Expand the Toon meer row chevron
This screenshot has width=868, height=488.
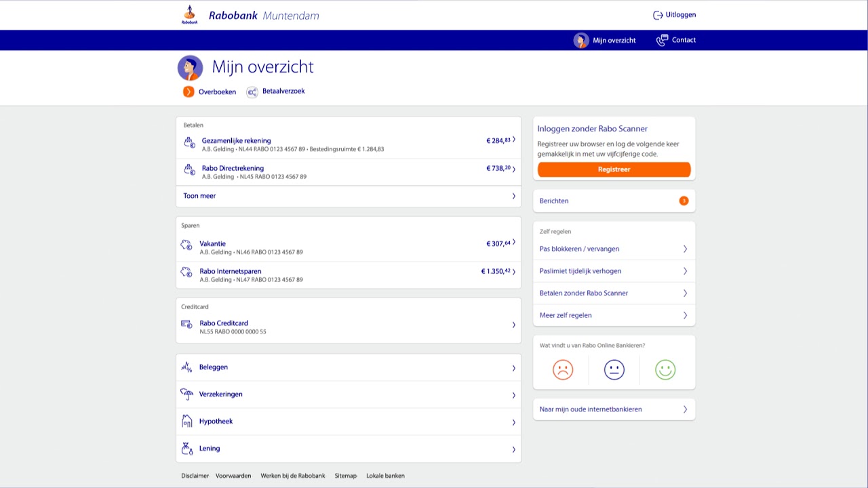(513, 196)
